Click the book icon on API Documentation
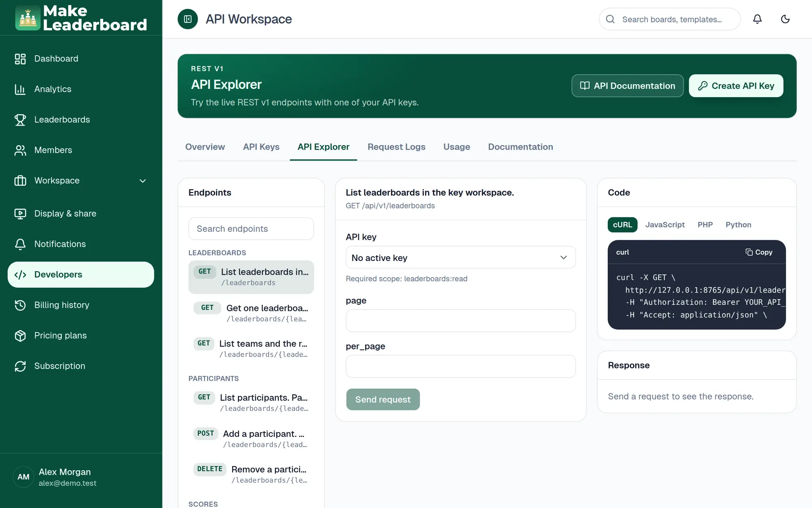The height and width of the screenshot is (508, 812). click(585, 86)
